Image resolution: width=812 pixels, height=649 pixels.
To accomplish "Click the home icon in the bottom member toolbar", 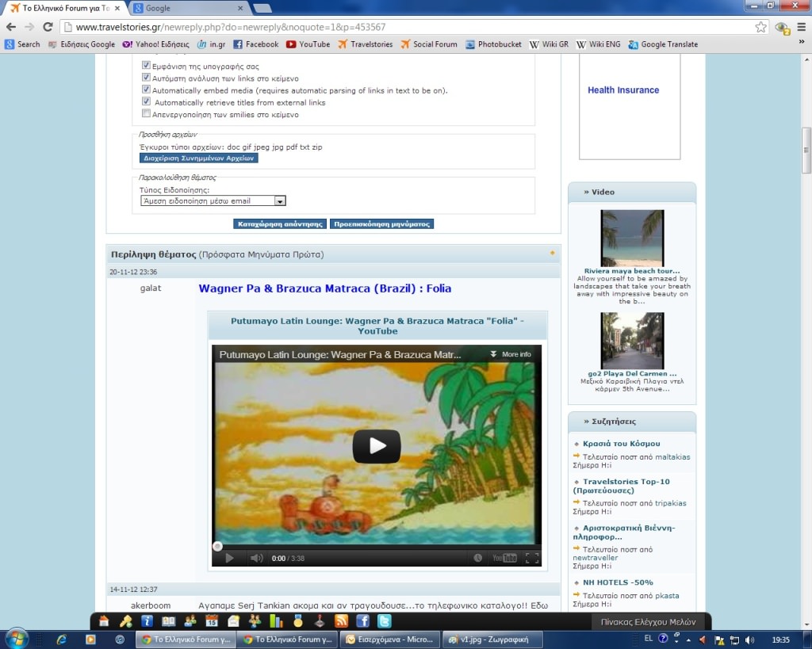I will (104, 621).
